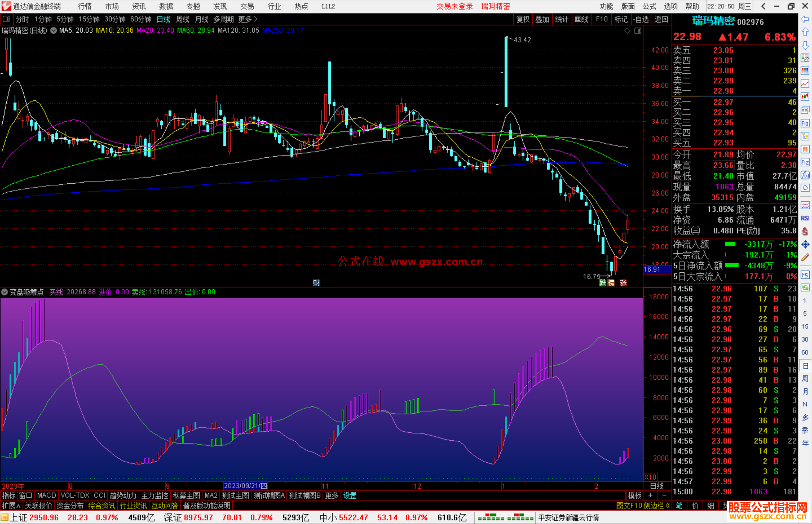Toggle round arrow beside 变盘吸筹点 indicator

pyautogui.click(x=5, y=292)
